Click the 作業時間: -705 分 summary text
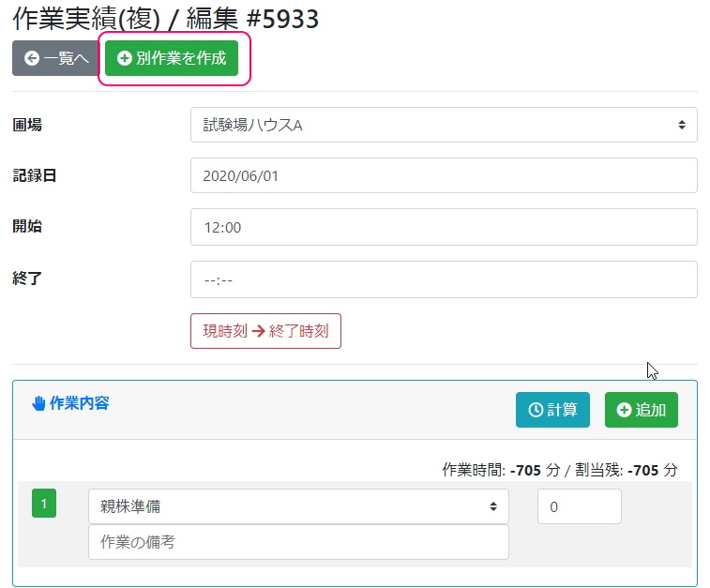The width and height of the screenshot is (710, 588). 501,471
